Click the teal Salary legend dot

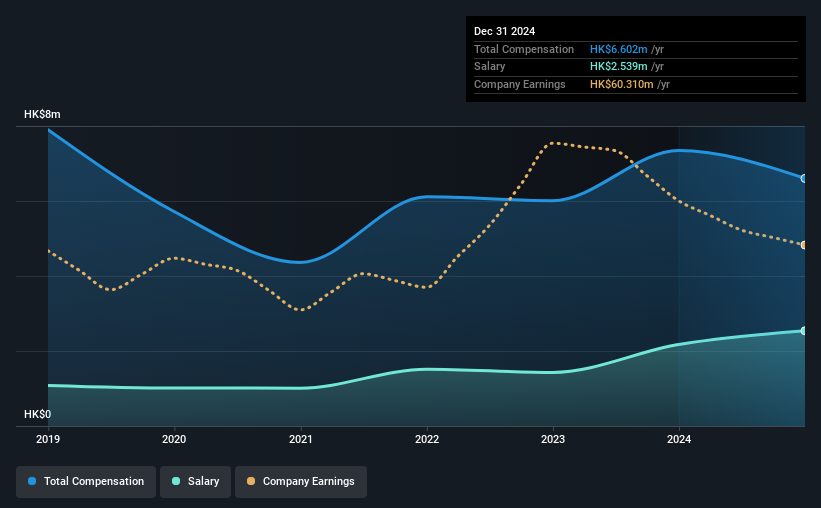[176, 481]
